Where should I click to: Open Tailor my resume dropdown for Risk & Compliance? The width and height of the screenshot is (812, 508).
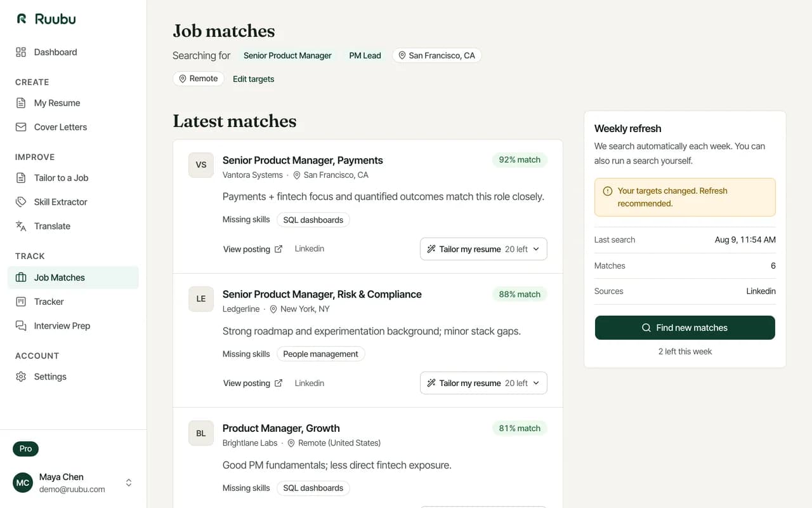pos(483,383)
